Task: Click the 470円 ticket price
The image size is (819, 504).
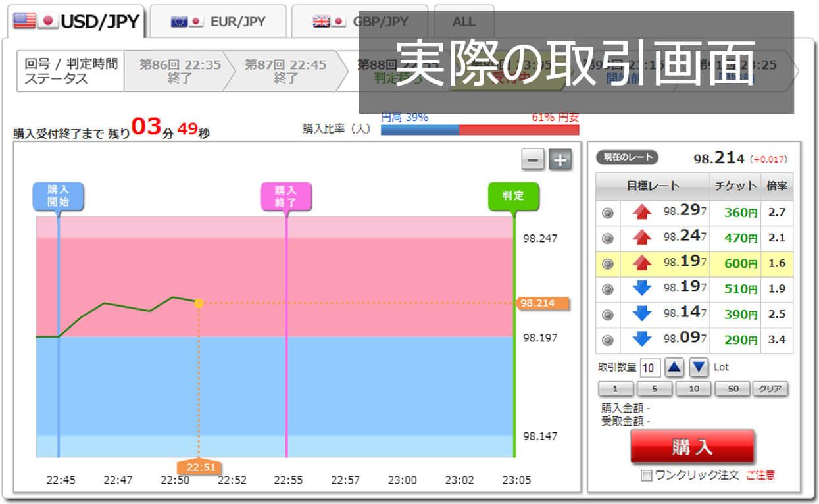Action: [x=741, y=238]
